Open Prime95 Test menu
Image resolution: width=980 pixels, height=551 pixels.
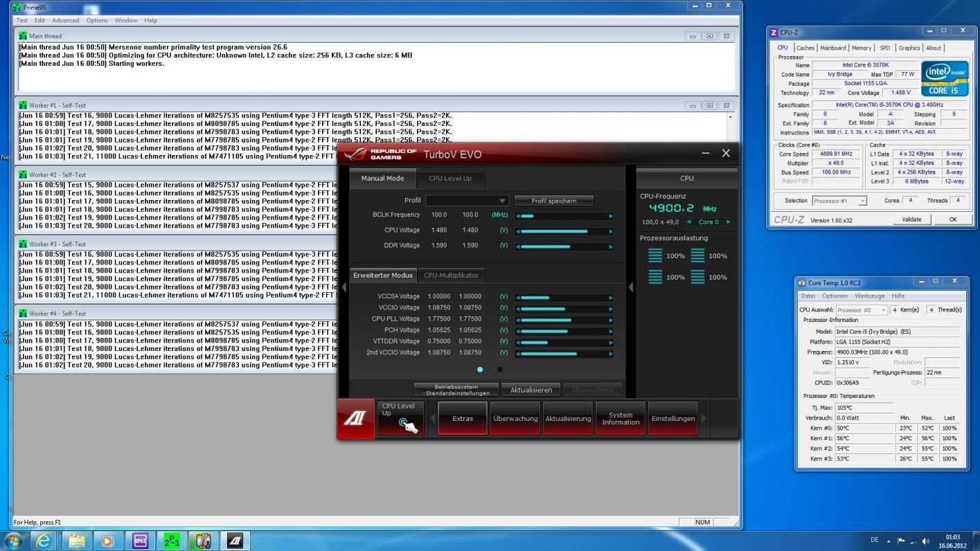tap(22, 20)
